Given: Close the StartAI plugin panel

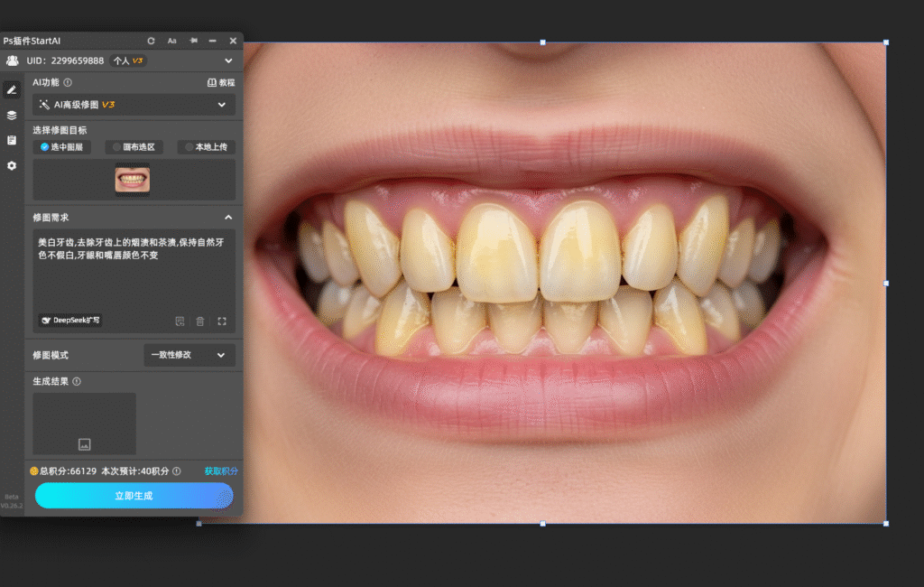Looking at the screenshot, I should click(234, 41).
